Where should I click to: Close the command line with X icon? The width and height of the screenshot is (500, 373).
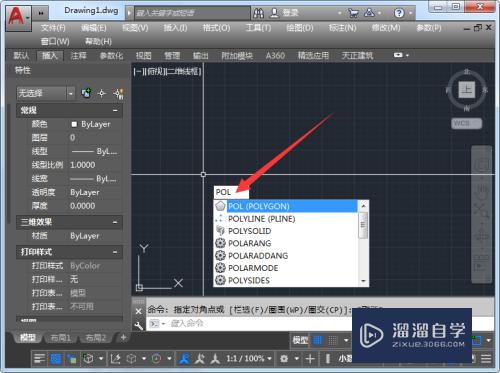139,311
